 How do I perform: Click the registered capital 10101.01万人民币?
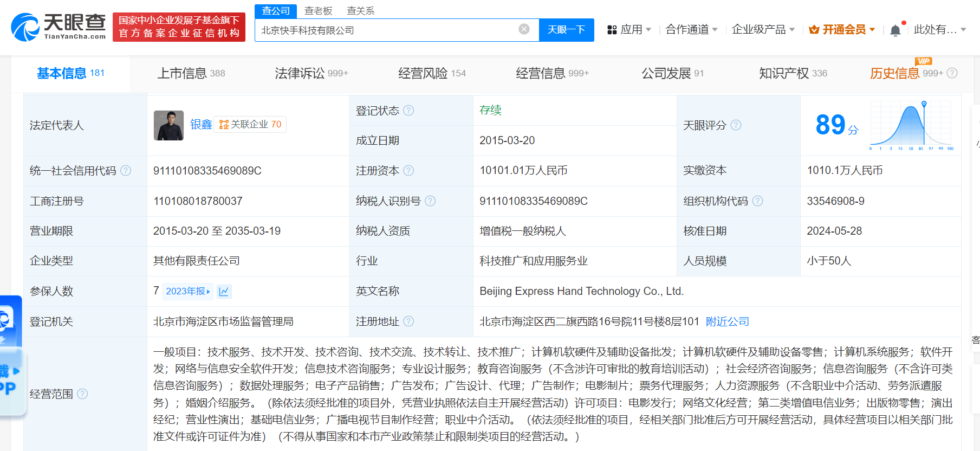tap(523, 171)
